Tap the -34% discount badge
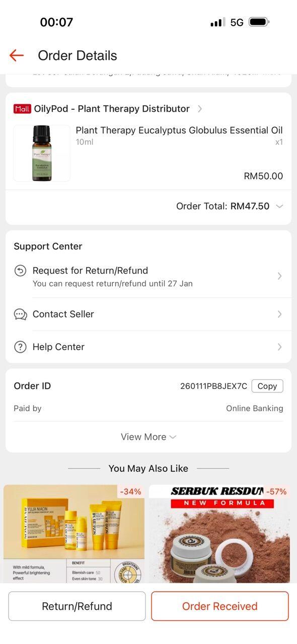 pos(131,492)
